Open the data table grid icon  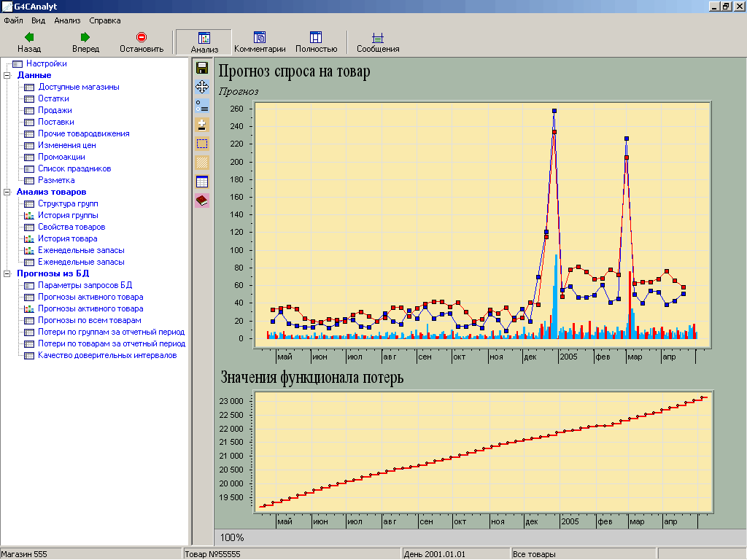coord(202,182)
